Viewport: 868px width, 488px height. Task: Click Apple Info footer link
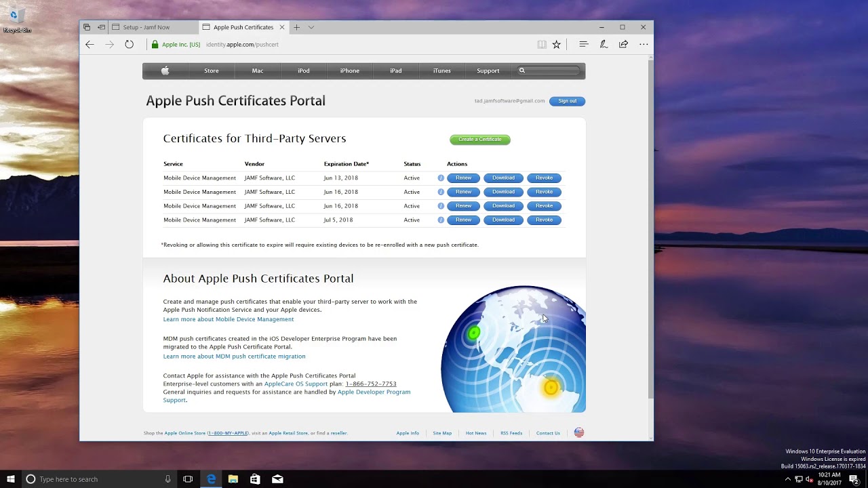pyautogui.click(x=408, y=433)
